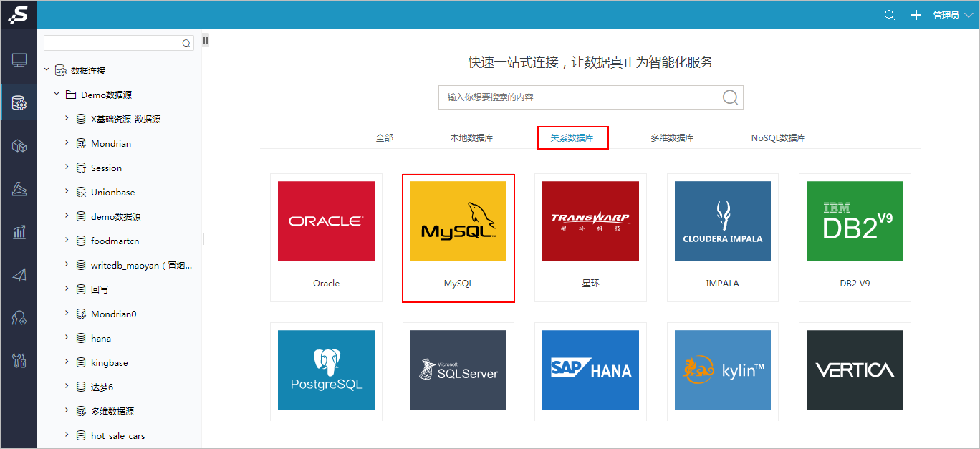Image resolution: width=980 pixels, height=449 pixels.
Task: Choose the Transwarp 星环 database card
Action: 590,238
